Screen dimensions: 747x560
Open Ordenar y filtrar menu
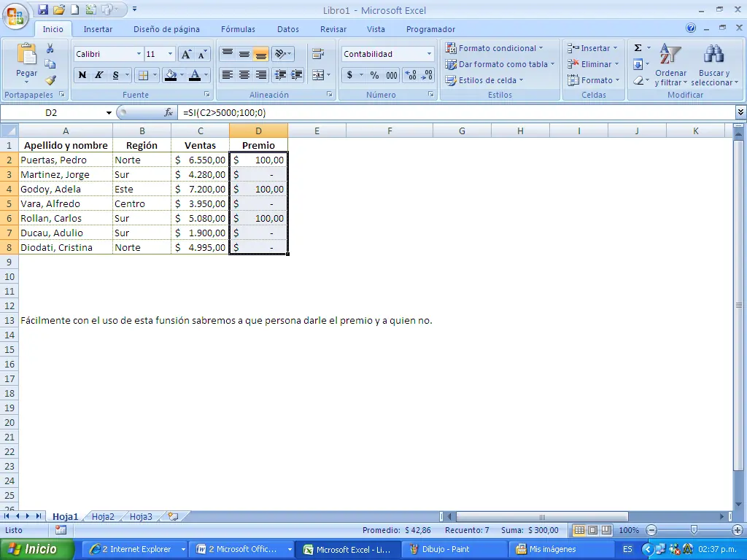[x=671, y=65]
